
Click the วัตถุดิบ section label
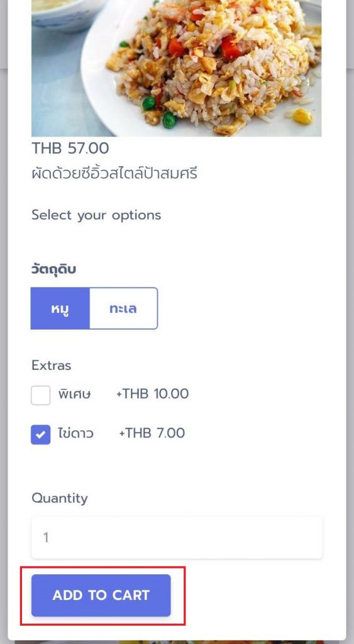[x=54, y=269]
